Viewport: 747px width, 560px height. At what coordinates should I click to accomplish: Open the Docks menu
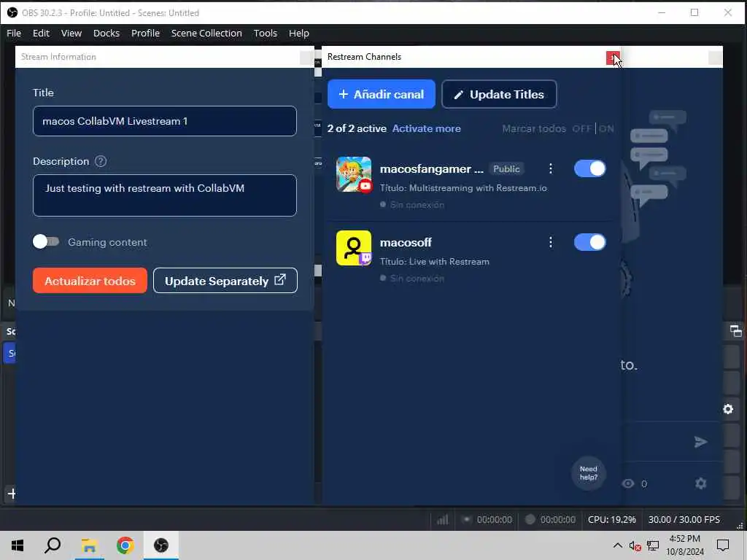coord(107,34)
